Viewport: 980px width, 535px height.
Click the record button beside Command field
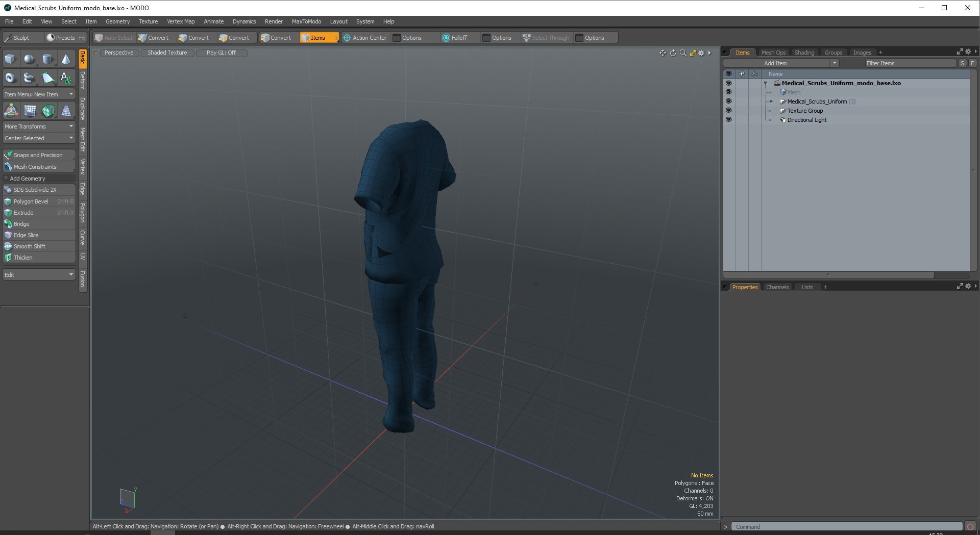970,527
